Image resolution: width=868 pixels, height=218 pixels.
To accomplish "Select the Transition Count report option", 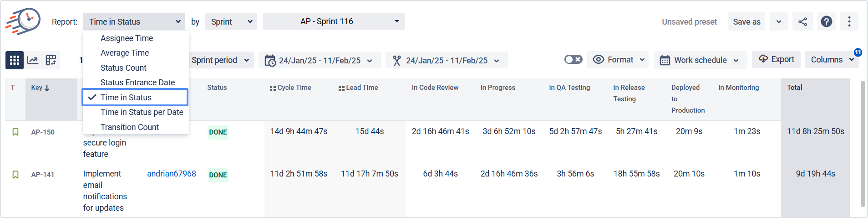I will point(130,127).
